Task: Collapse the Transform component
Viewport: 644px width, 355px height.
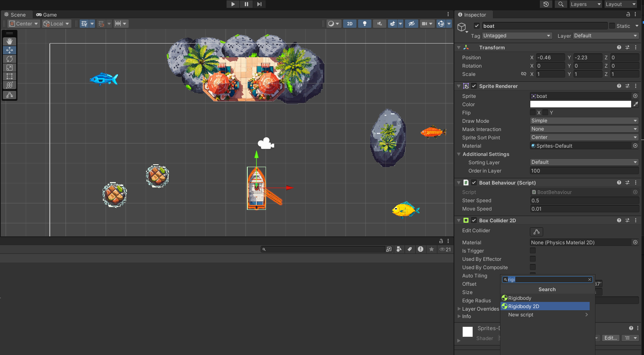Action: (x=459, y=47)
